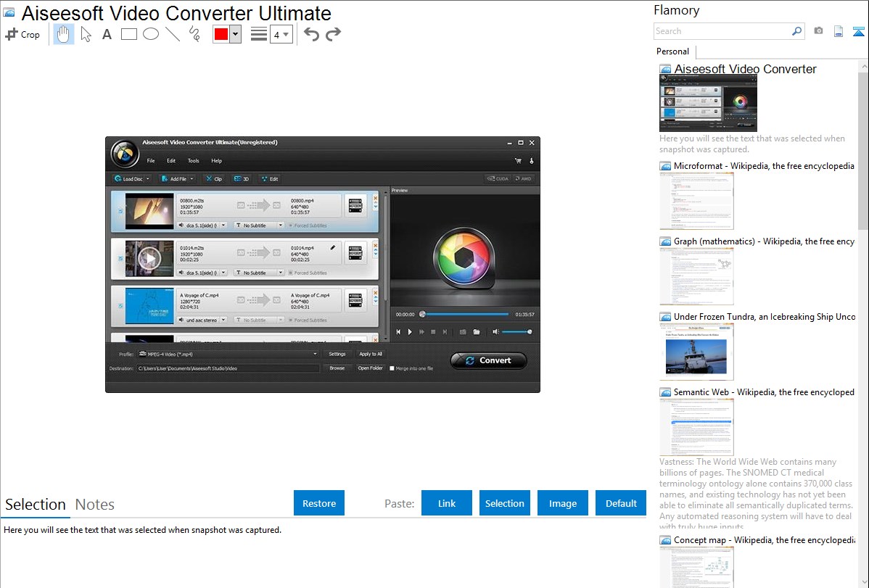The width and height of the screenshot is (869, 588).
Task: Activate the hand pan tool
Action: (x=64, y=34)
